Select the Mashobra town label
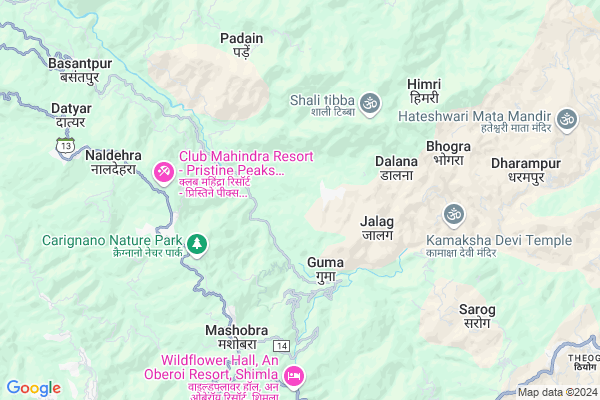Screen dimensions: 600x400 236,337
